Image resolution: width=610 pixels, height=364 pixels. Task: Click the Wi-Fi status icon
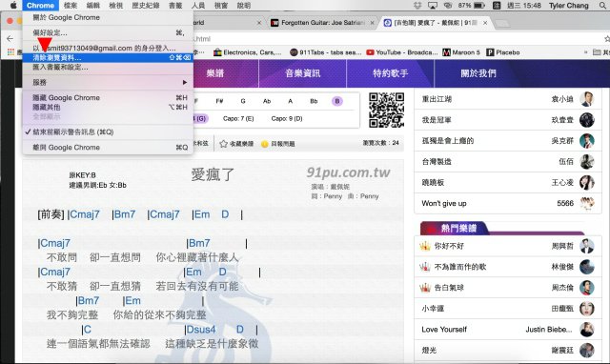pyautogui.click(x=448, y=6)
